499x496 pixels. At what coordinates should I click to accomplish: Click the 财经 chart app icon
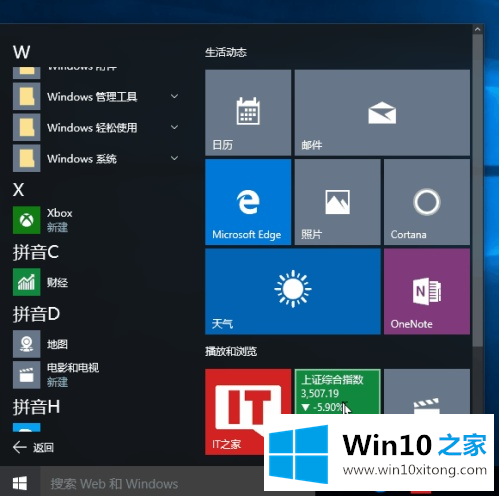point(27,282)
